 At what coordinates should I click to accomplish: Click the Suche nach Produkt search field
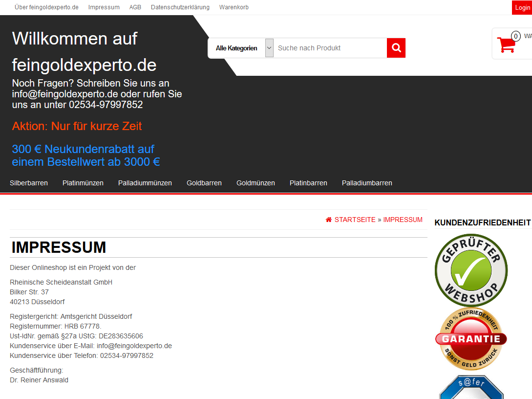pos(330,48)
